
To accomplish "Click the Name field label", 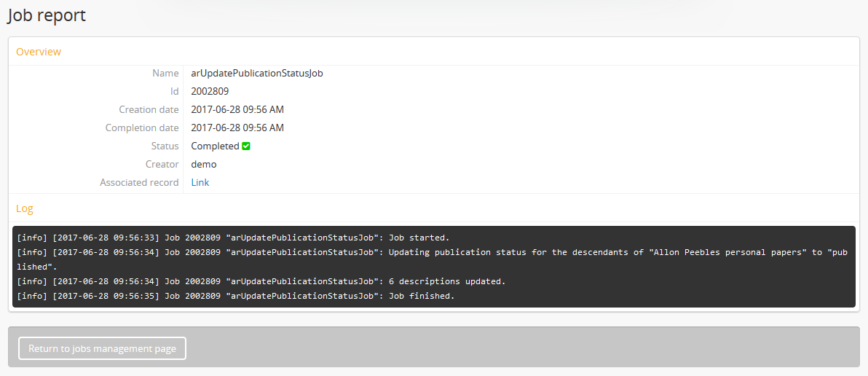I will tap(165, 74).
